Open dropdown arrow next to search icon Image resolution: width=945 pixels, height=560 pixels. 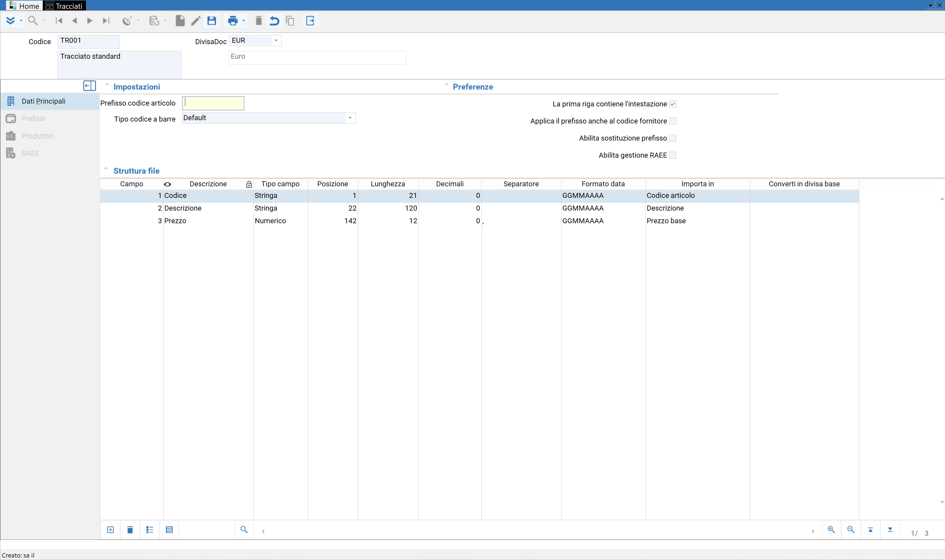pos(44,21)
